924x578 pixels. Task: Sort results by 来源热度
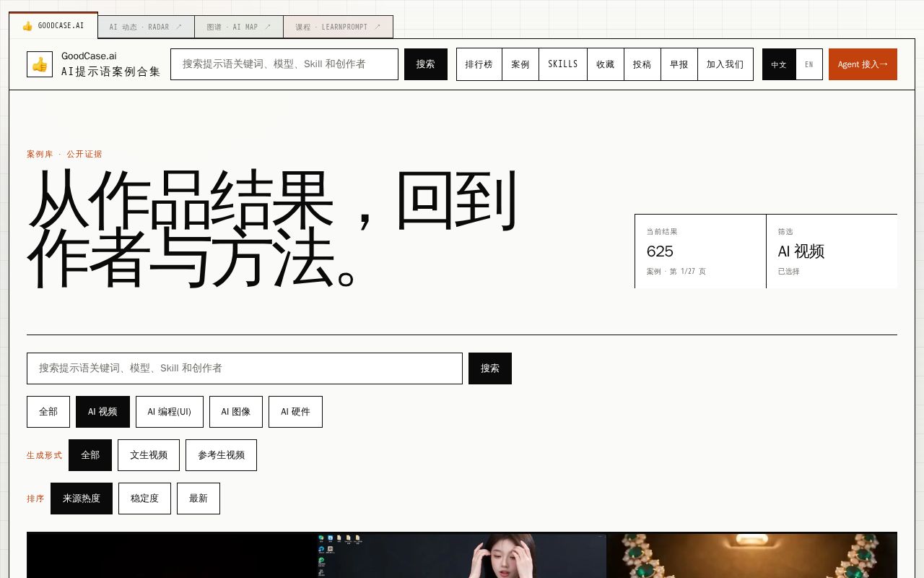point(82,499)
